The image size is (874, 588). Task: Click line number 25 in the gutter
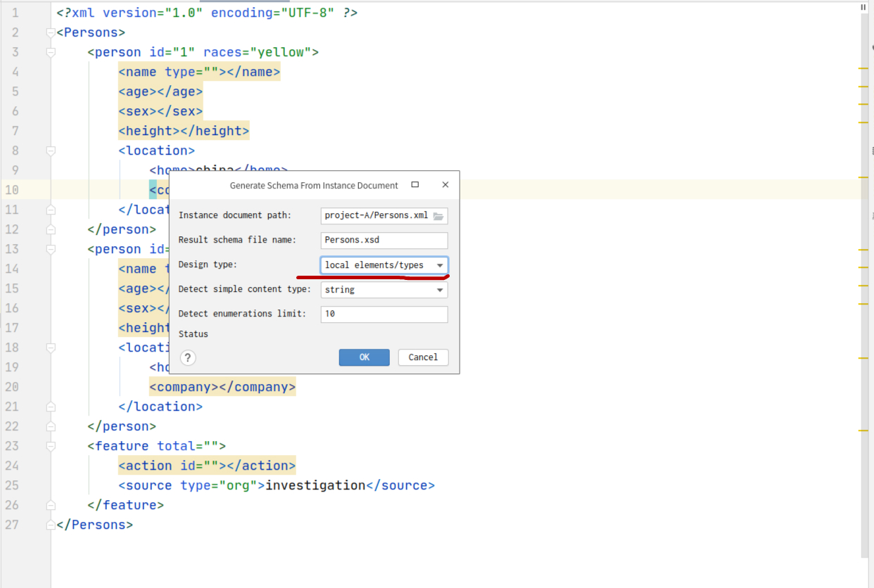pyautogui.click(x=12, y=485)
